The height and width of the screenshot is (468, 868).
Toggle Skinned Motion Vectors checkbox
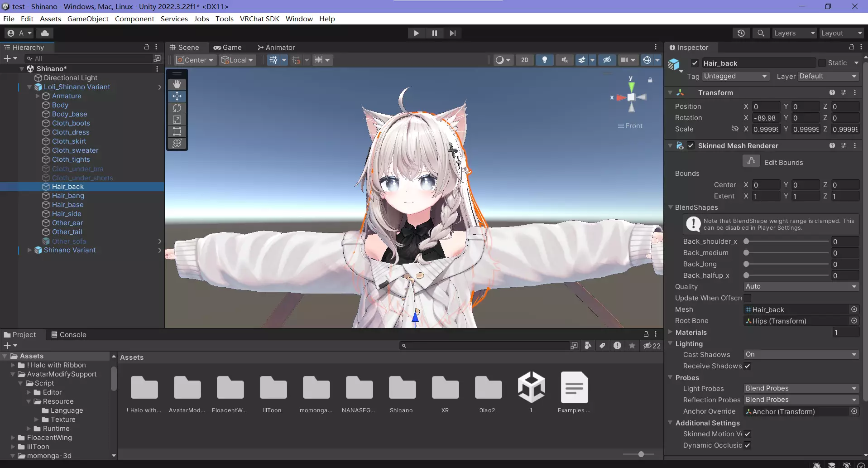(747, 434)
